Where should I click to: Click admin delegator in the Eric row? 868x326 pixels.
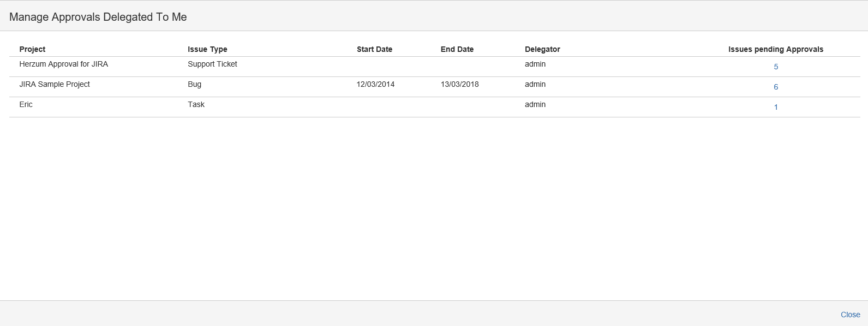[535, 104]
